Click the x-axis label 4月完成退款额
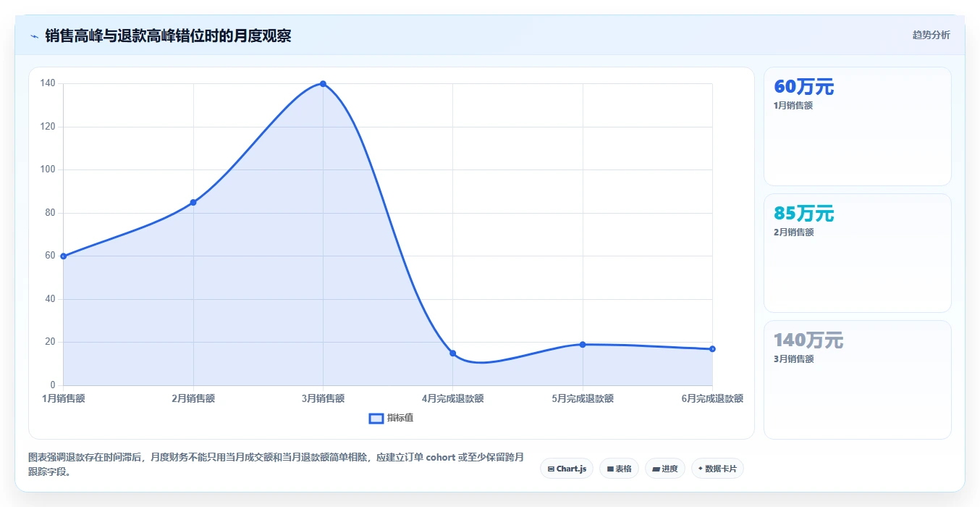Image resolution: width=980 pixels, height=507 pixels. coord(453,398)
